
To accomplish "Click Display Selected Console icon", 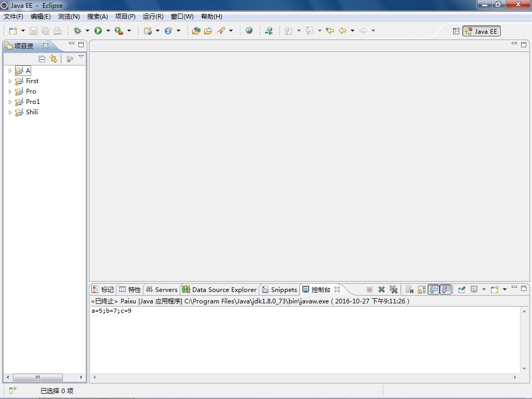I will [x=474, y=289].
